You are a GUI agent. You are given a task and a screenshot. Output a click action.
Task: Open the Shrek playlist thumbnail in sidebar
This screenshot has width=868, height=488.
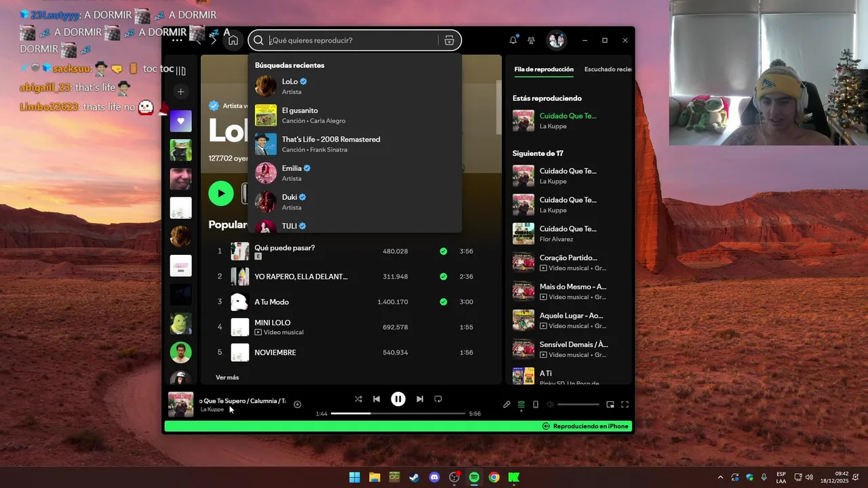pyautogui.click(x=180, y=324)
